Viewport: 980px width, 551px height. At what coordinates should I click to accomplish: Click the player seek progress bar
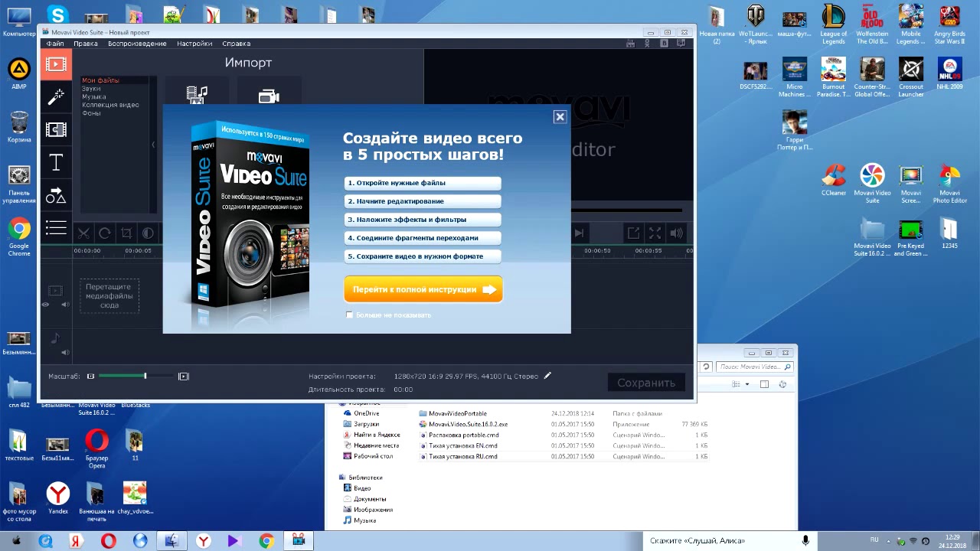tap(626, 210)
